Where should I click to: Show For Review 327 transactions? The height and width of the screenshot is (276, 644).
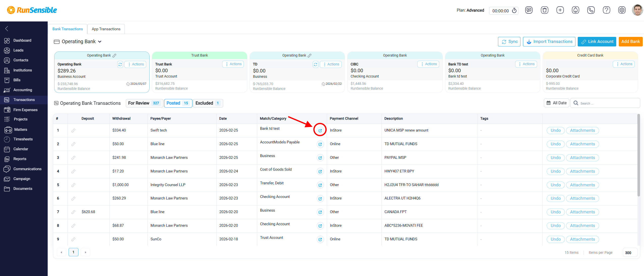point(144,103)
